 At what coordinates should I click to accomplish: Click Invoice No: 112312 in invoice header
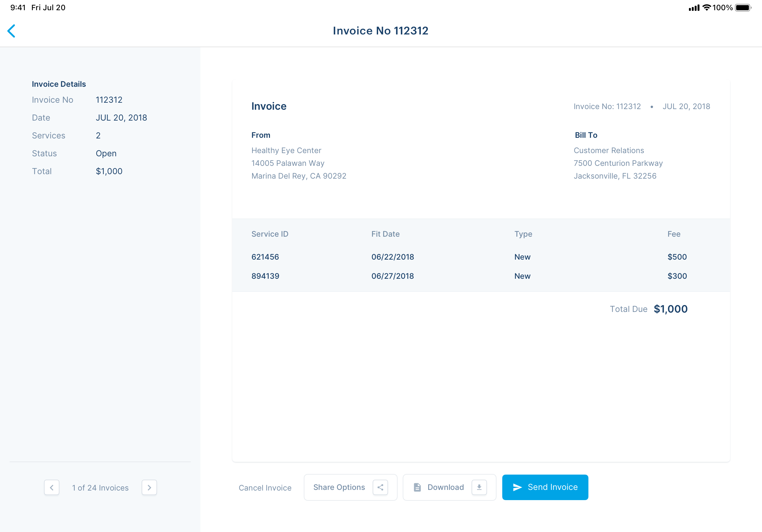607,107
